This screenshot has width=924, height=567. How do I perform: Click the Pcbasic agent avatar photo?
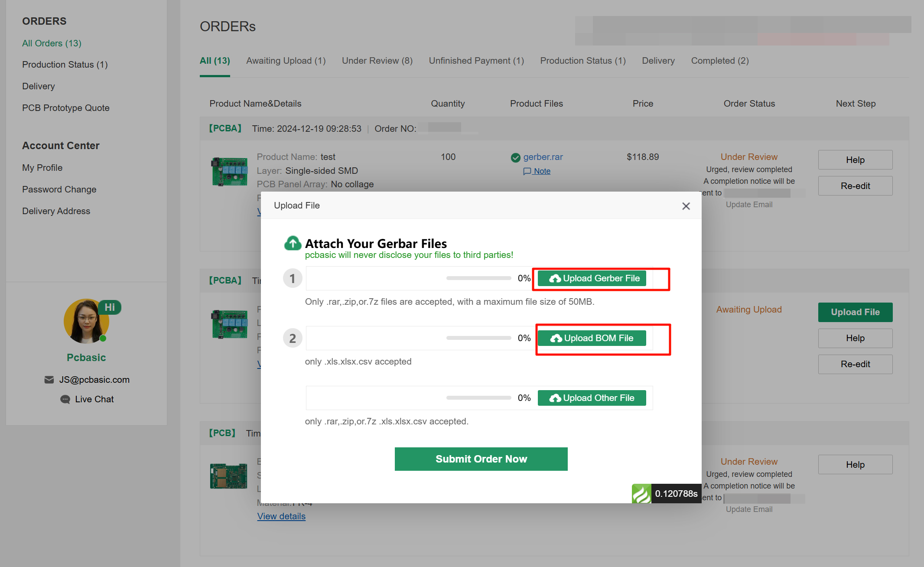(86, 321)
